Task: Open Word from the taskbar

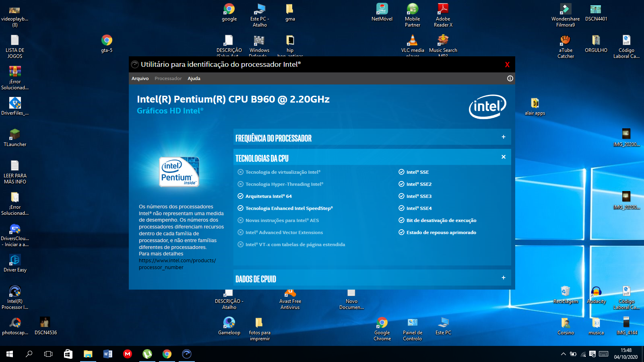Action: pos(107,354)
